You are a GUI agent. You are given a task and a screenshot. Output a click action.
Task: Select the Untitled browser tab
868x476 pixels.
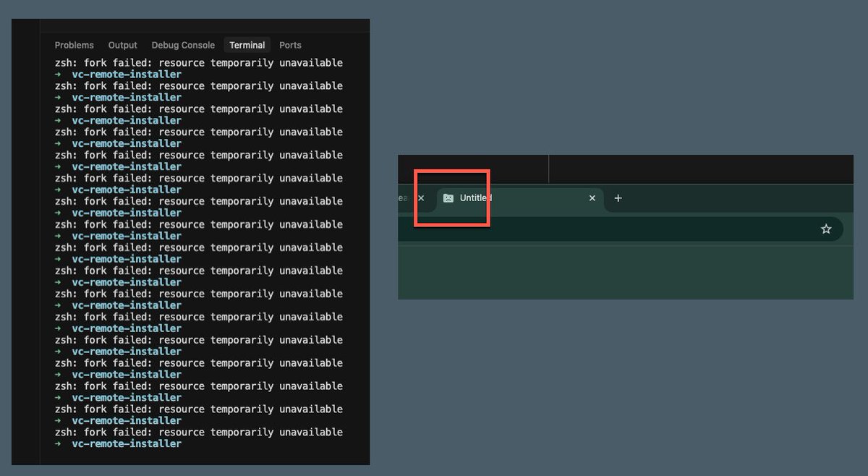pyautogui.click(x=519, y=199)
